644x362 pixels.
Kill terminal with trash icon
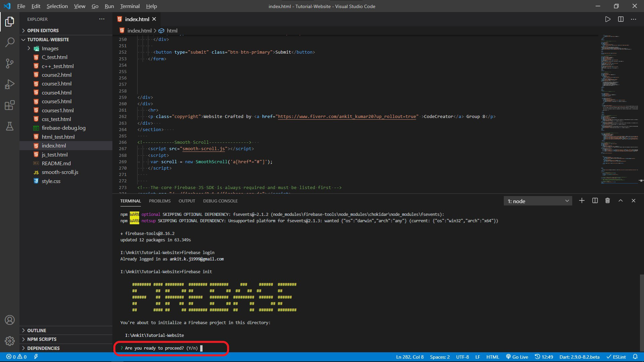pos(607,200)
